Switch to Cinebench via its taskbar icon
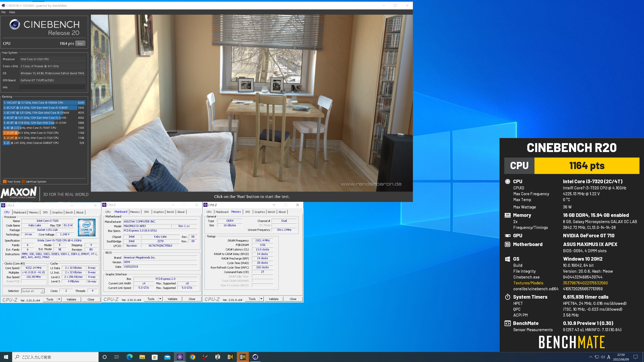Screen dimensions: 644x362 [255, 357]
